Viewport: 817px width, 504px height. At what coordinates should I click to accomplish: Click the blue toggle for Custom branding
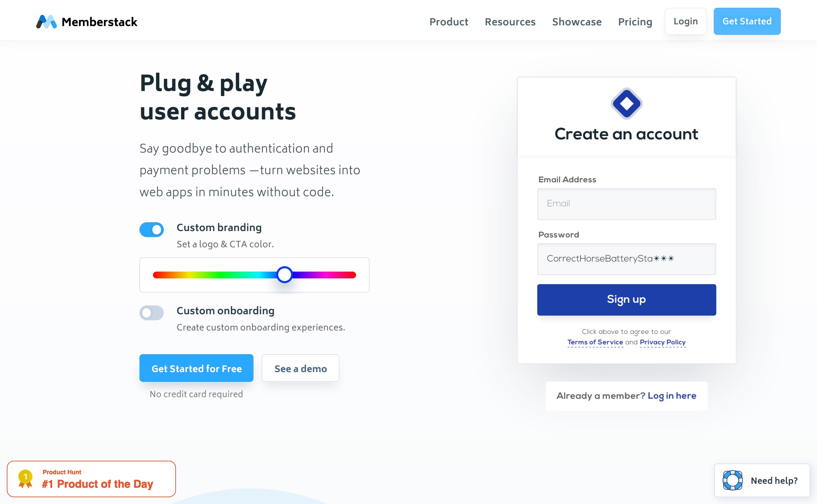(x=152, y=229)
